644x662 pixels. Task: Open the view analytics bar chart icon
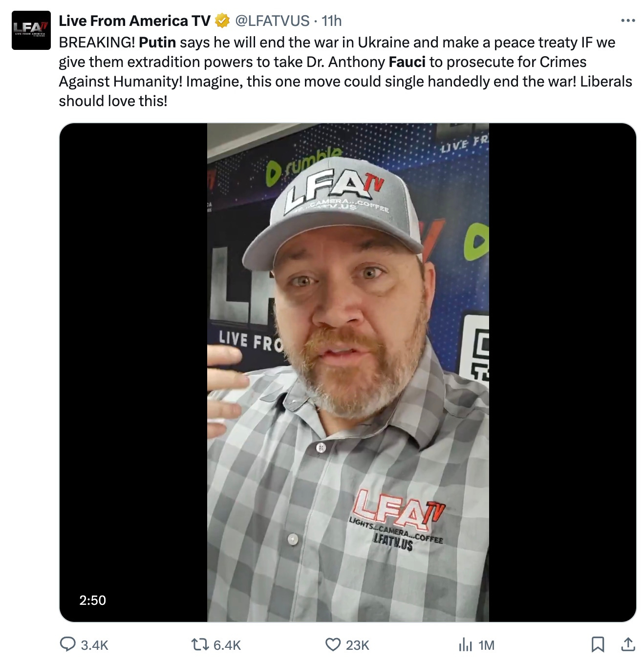click(465, 645)
